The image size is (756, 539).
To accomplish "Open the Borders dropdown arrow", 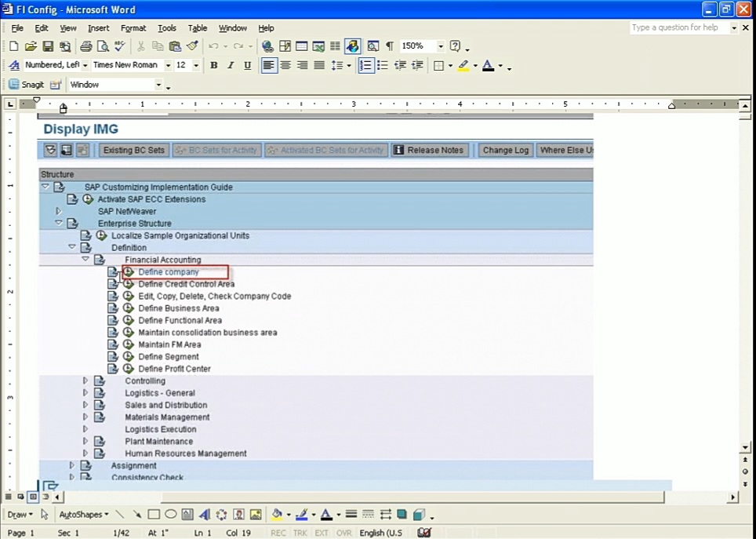I will (450, 66).
